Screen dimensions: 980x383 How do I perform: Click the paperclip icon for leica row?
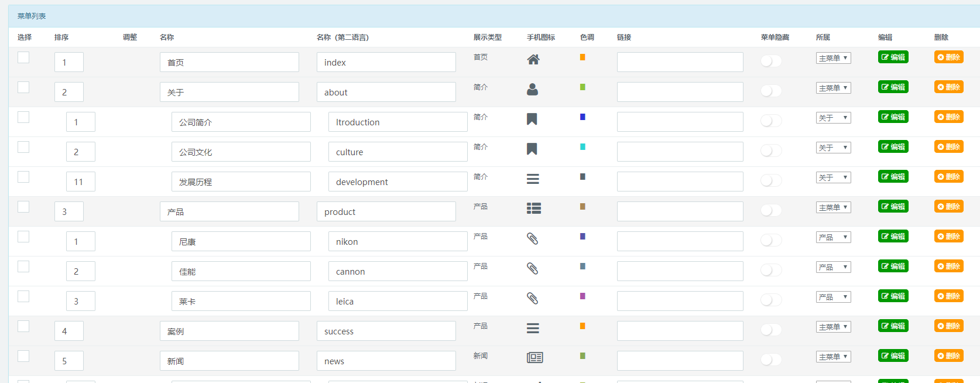(532, 299)
